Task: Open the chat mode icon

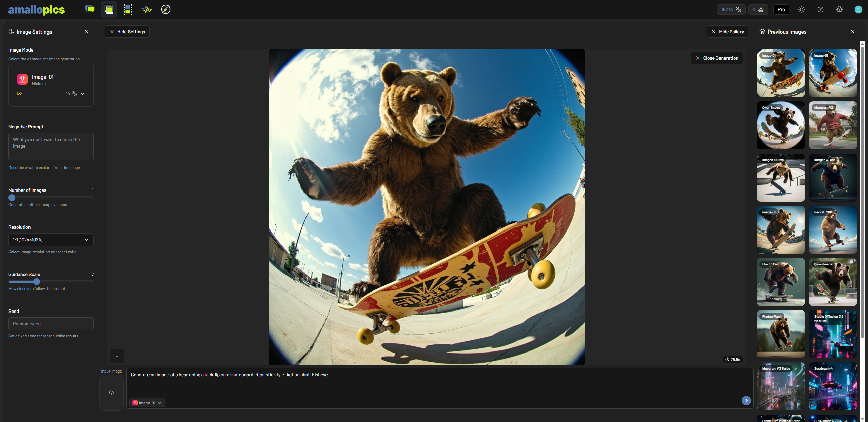Action: [x=90, y=9]
